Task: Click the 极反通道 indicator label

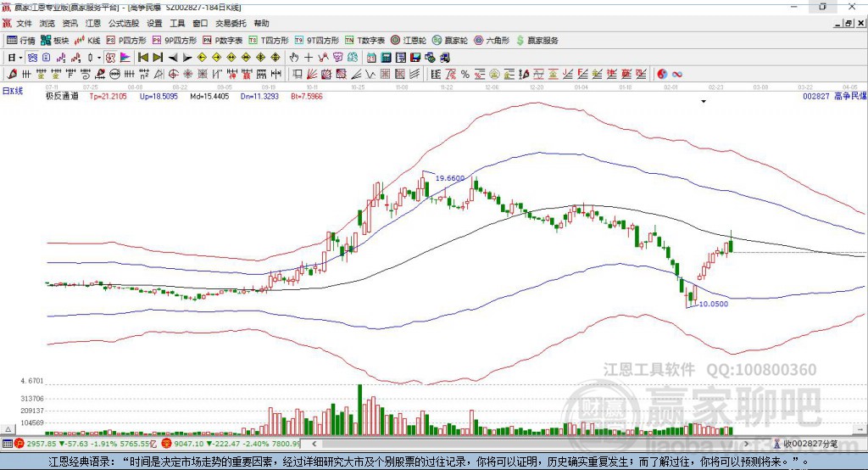Action: 62,96
